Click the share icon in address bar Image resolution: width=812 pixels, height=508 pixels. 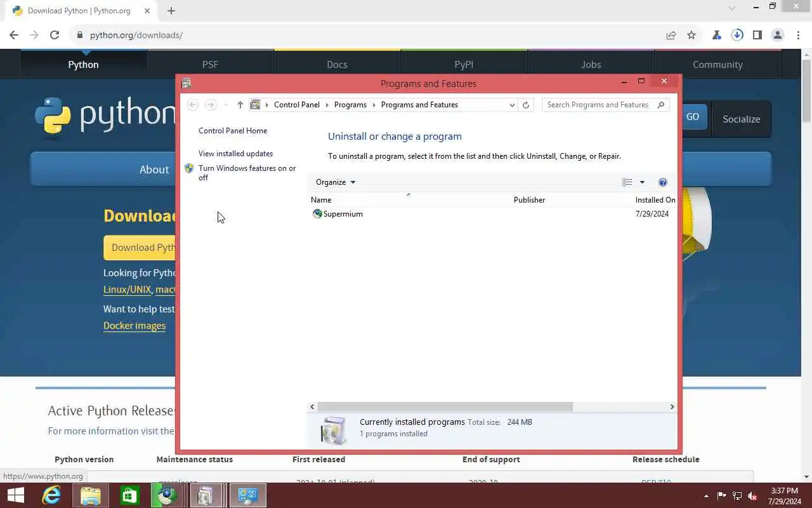coord(671,35)
